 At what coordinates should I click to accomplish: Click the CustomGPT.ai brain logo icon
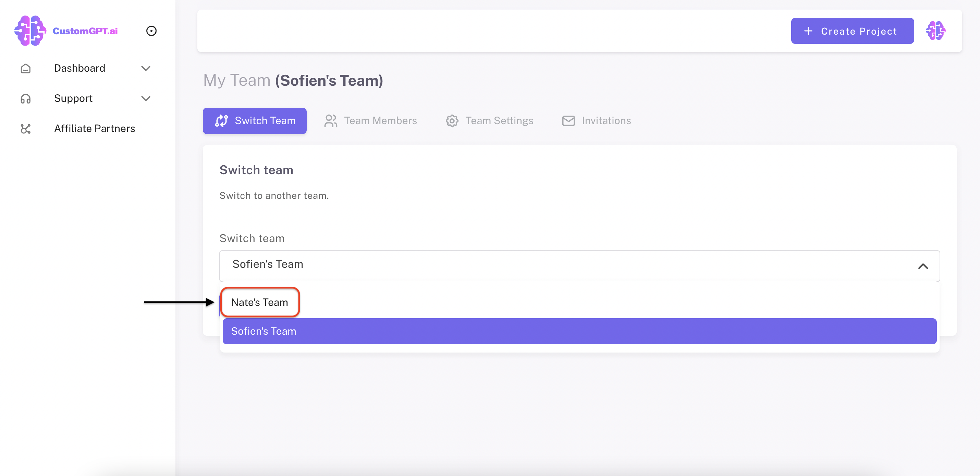pyautogui.click(x=30, y=31)
